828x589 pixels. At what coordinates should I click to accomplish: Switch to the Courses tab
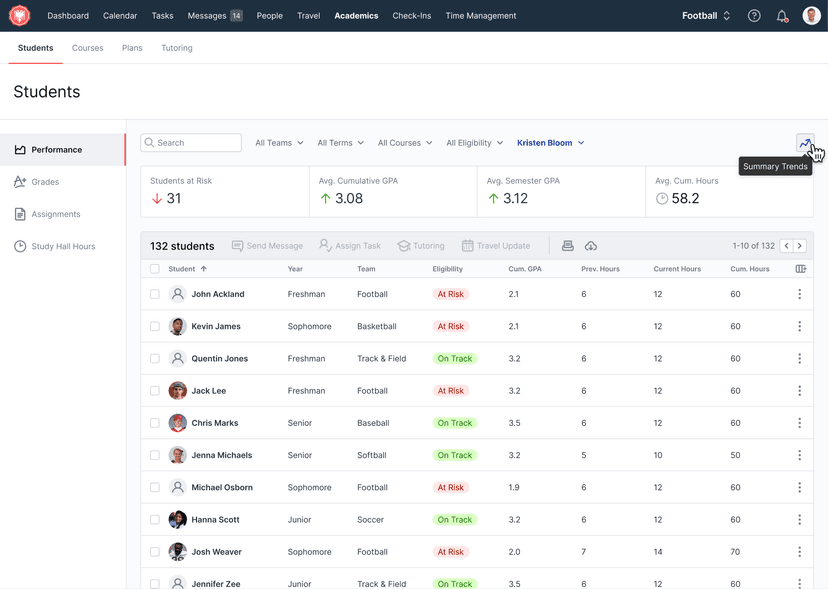click(88, 48)
